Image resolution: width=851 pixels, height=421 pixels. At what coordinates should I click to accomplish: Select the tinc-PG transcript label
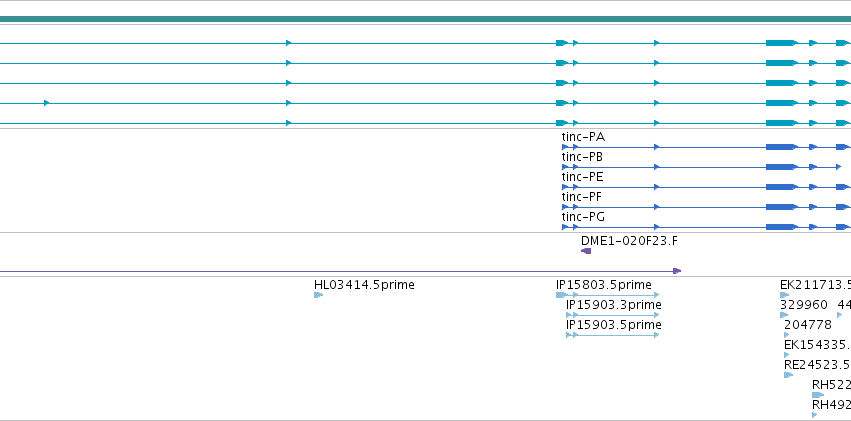pyautogui.click(x=583, y=217)
